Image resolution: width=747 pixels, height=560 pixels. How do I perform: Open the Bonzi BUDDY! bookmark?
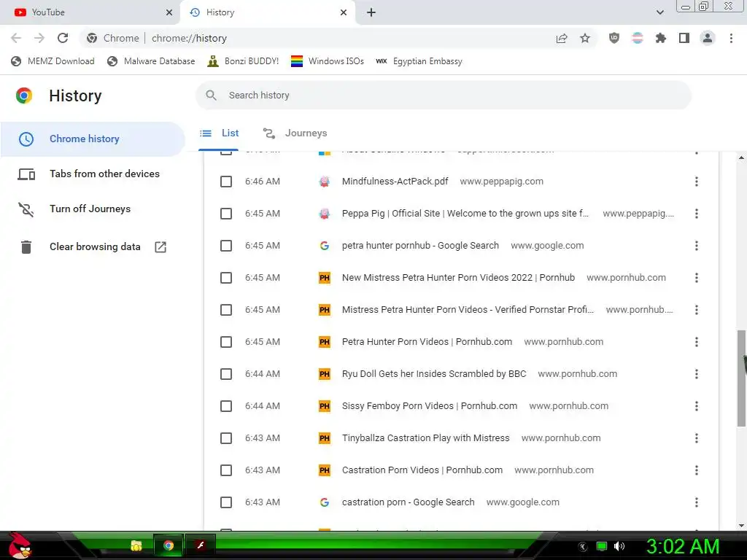click(x=244, y=61)
